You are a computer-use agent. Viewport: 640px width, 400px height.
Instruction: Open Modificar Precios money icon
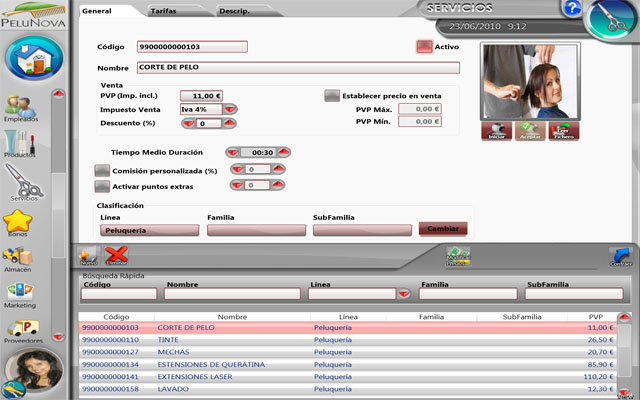pyautogui.click(x=458, y=256)
